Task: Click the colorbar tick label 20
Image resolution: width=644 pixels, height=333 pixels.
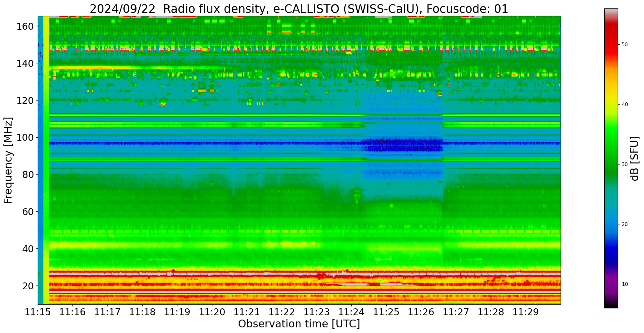Action: point(624,224)
